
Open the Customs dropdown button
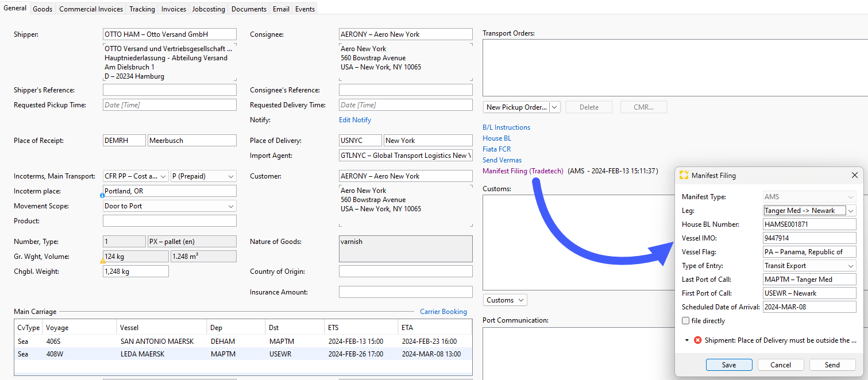(x=505, y=300)
